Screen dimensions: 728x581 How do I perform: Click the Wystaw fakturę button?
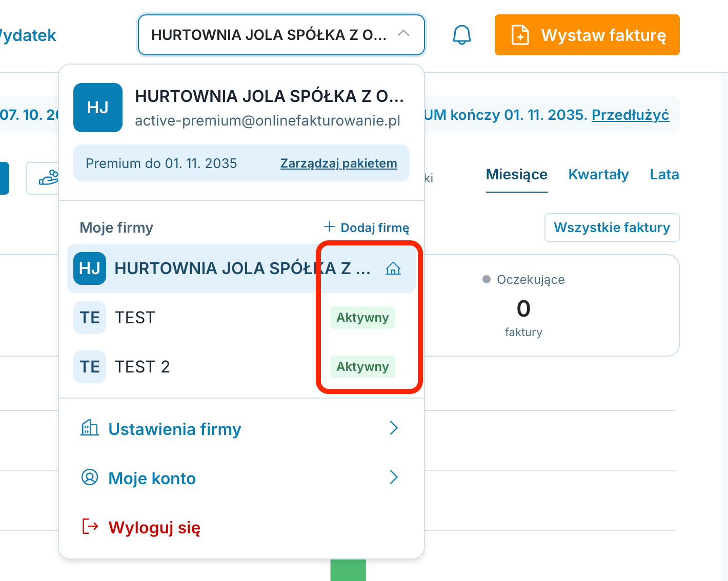(587, 35)
